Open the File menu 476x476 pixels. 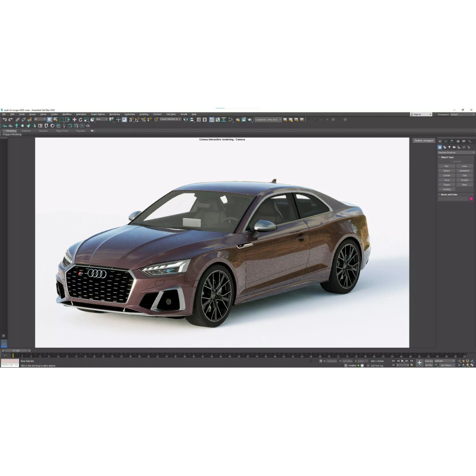[x=4, y=115]
